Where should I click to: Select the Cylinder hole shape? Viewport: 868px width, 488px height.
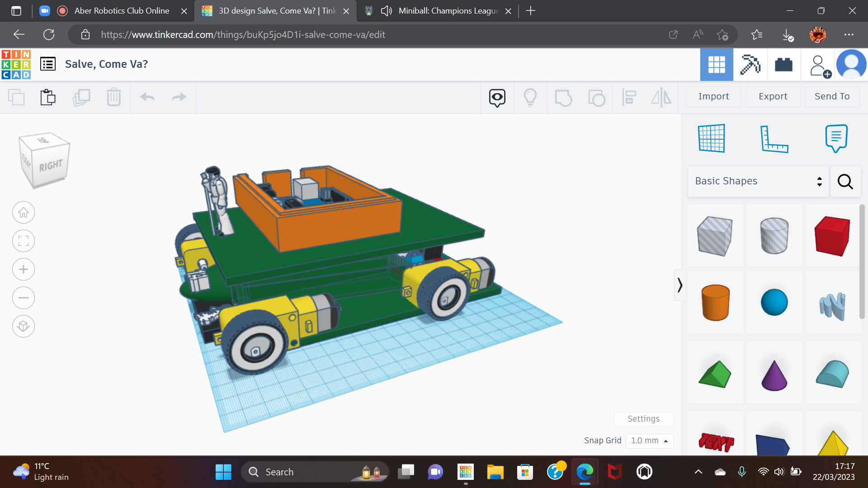[774, 235]
